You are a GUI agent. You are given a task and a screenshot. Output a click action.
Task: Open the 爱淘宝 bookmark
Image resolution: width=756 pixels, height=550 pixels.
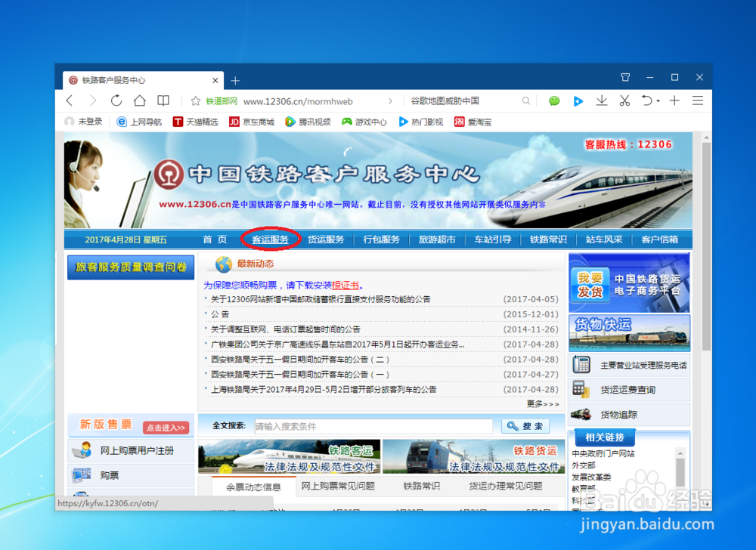pyautogui.click(x=473, y=122)
